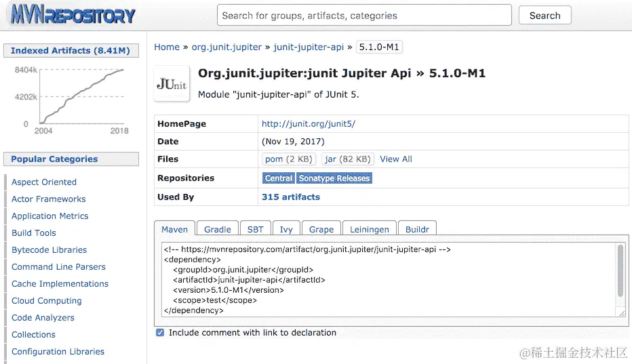The height and width of the screenshot is (364, 632).
Task: Open the Code Analyzers category
Action: (43, 317)
